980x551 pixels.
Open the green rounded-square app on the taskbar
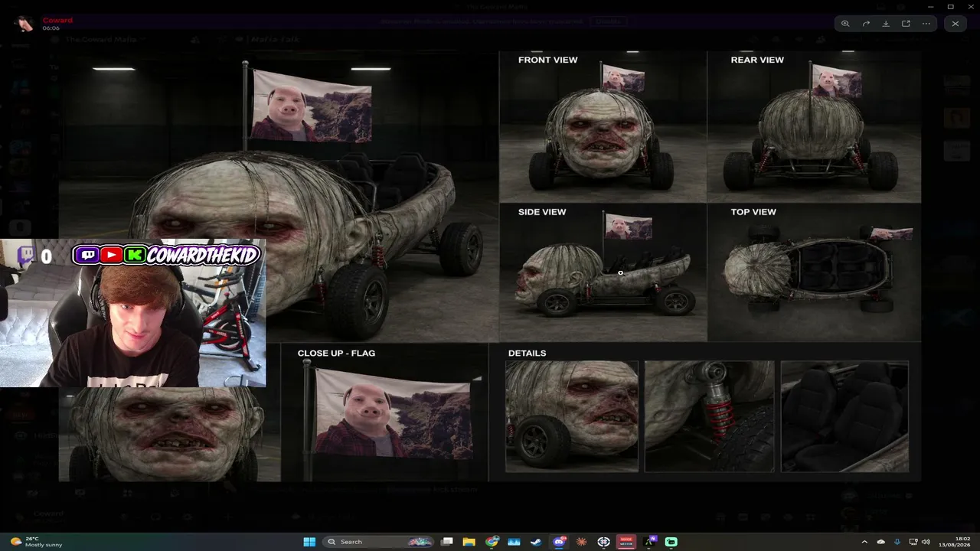click(671, 542)
